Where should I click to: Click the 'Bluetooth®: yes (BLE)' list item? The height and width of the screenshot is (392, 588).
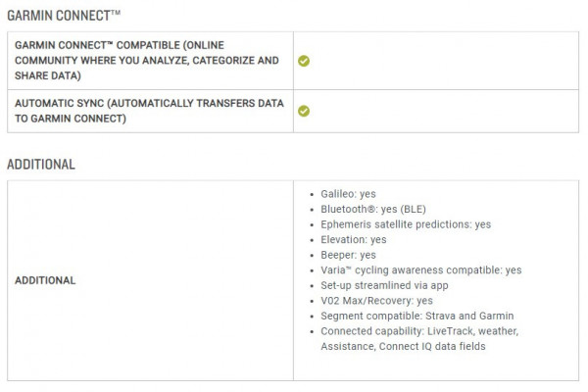[x=373, y=209]
